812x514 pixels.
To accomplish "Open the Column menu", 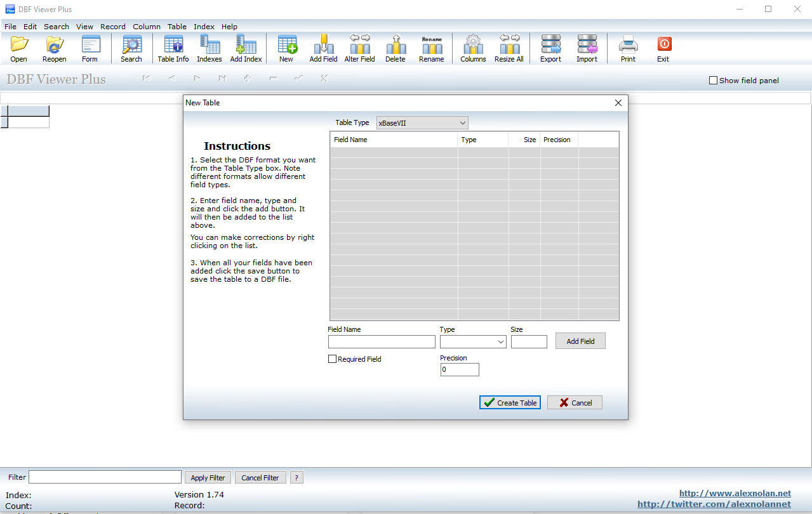I will point(147,27).
